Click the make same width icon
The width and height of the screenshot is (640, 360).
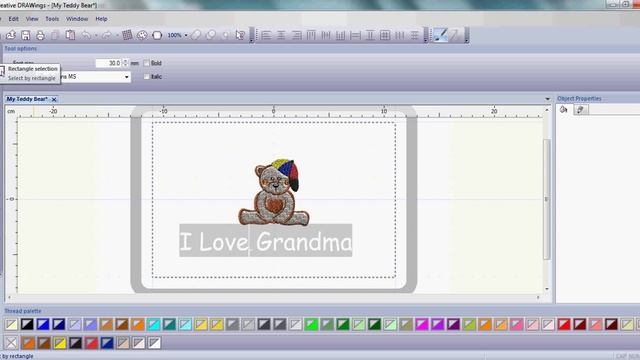(x=356, y=36)
